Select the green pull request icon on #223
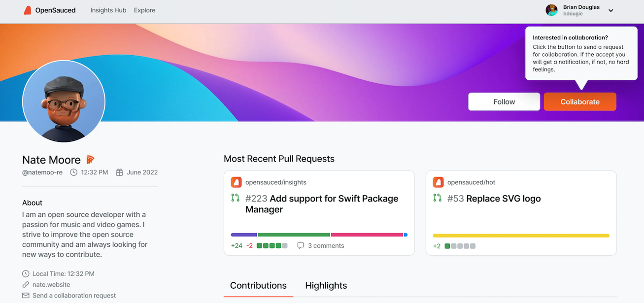 (235, 198)
